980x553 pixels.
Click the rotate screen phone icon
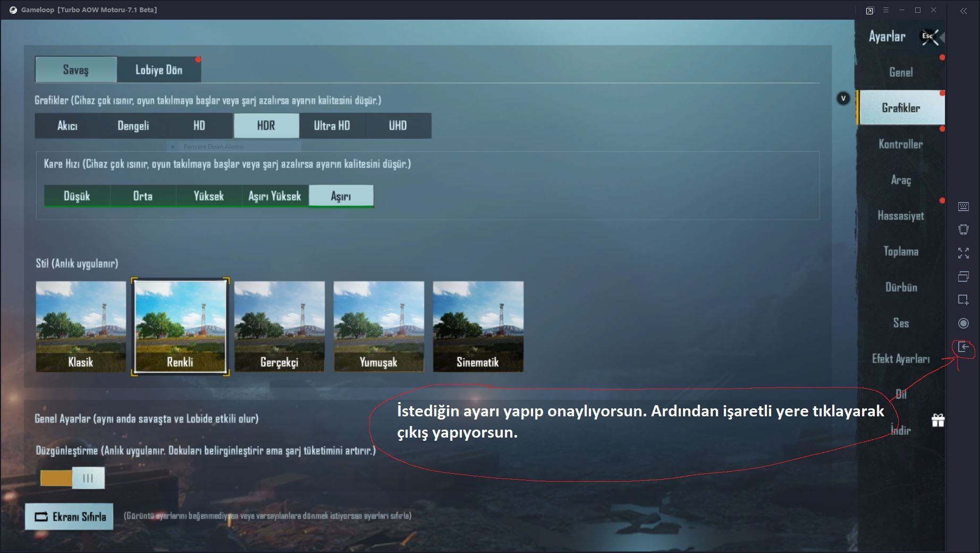[964, 229]
